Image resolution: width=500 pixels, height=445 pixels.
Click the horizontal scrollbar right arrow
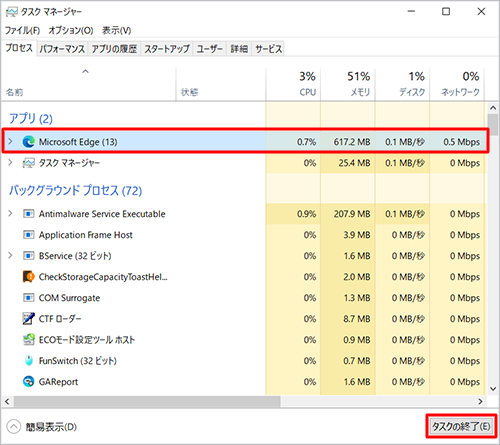pos(480,401)
